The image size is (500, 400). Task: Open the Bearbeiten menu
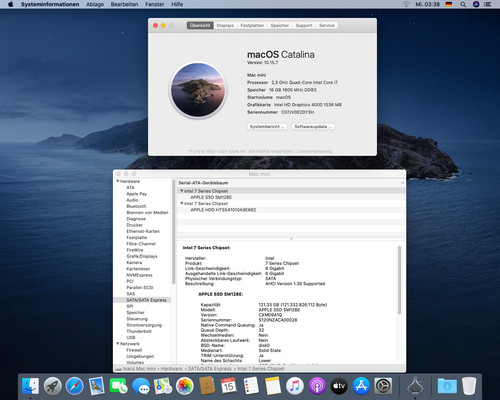(124, 4)
